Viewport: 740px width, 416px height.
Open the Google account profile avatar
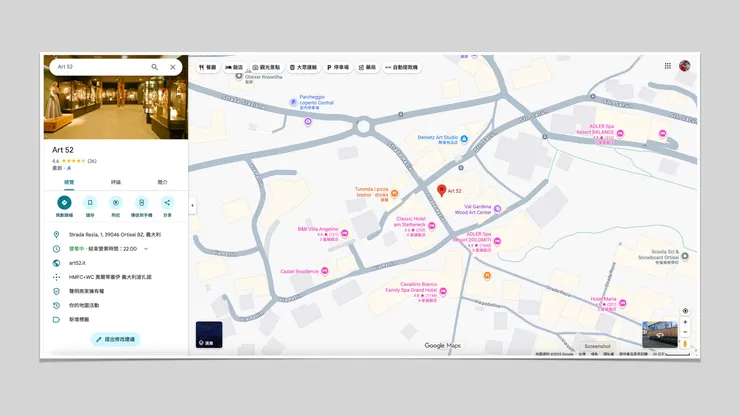pos(685,66)
